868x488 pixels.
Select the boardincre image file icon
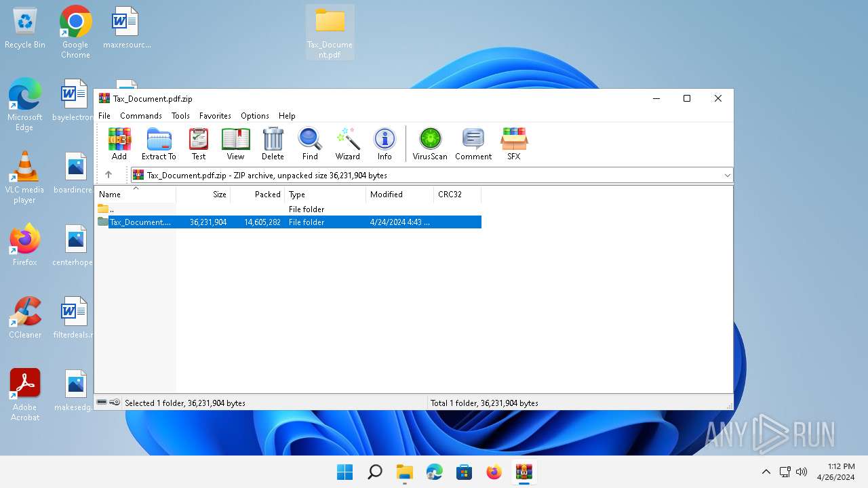point(74,173)
